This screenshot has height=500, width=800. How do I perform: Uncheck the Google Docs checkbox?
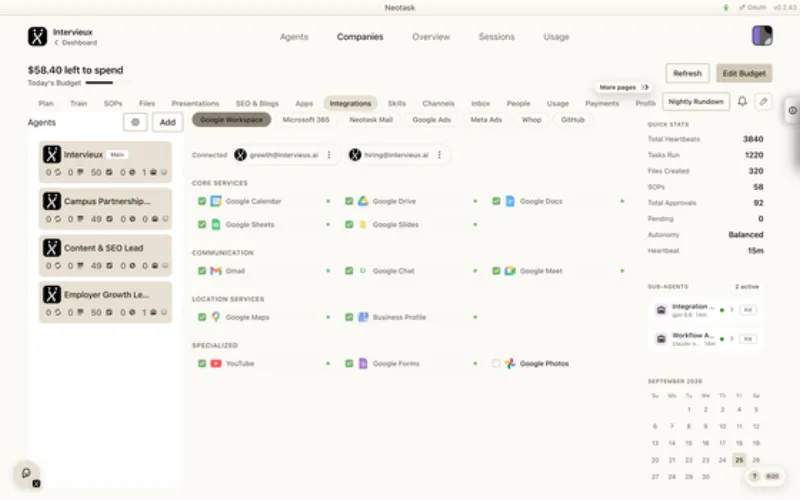click(x=496, y=201)
